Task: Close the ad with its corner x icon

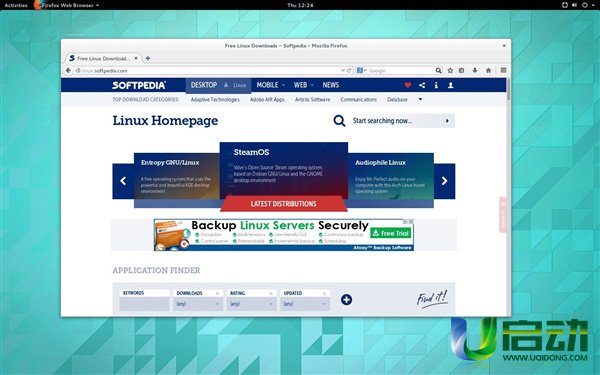Action: 411,222
